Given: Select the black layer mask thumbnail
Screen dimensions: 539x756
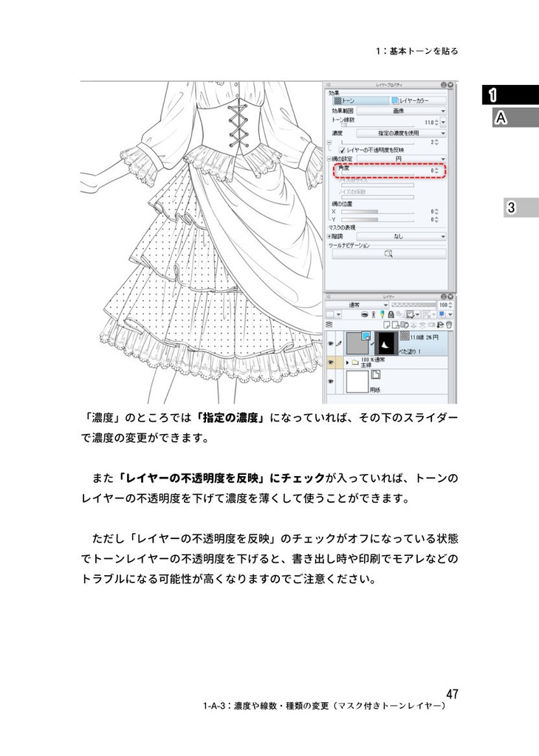Looking at the screenshot, I should click(387, 343).
